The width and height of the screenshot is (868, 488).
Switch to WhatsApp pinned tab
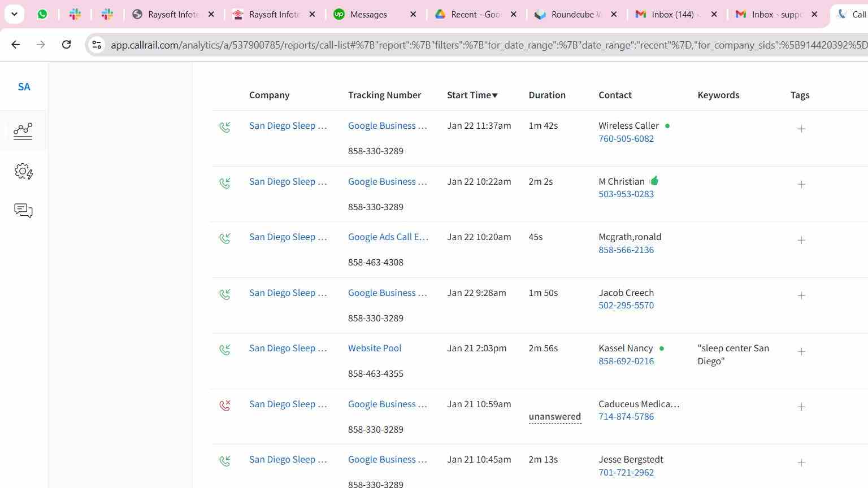(x=42, y=14)
